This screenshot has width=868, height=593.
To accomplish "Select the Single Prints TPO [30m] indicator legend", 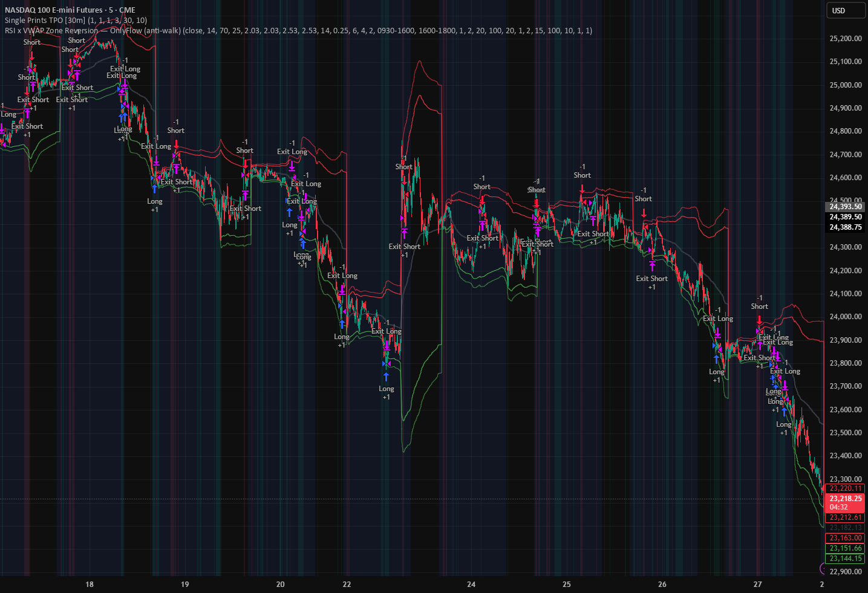I will [76, 21].
